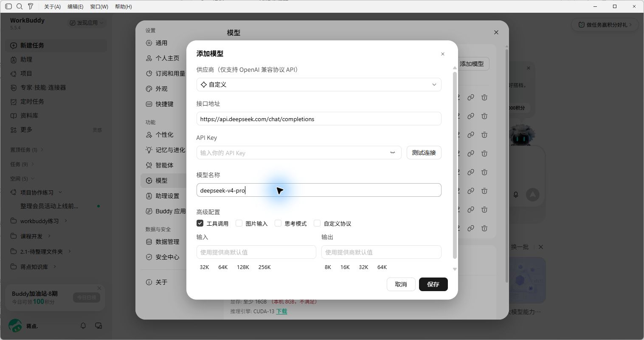This screenshot has height=340, width=644.
Task: Open the 发现应用 dropdown
Action: tap(87, 23)
